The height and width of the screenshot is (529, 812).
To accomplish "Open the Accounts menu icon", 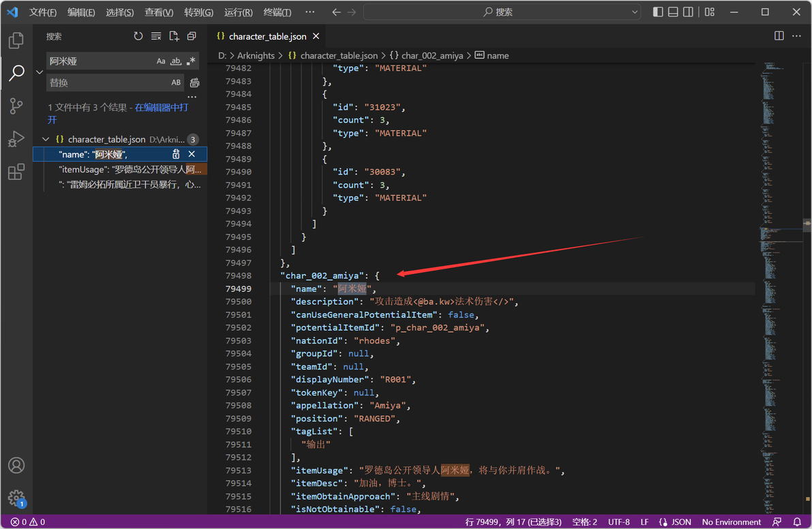I will [x=16, y=466].
